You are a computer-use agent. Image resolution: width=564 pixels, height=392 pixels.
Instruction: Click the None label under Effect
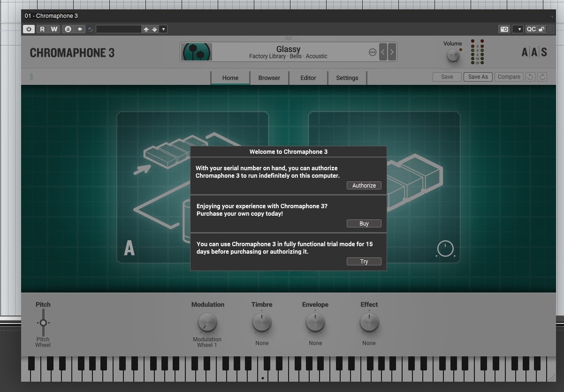pos(369,343)
